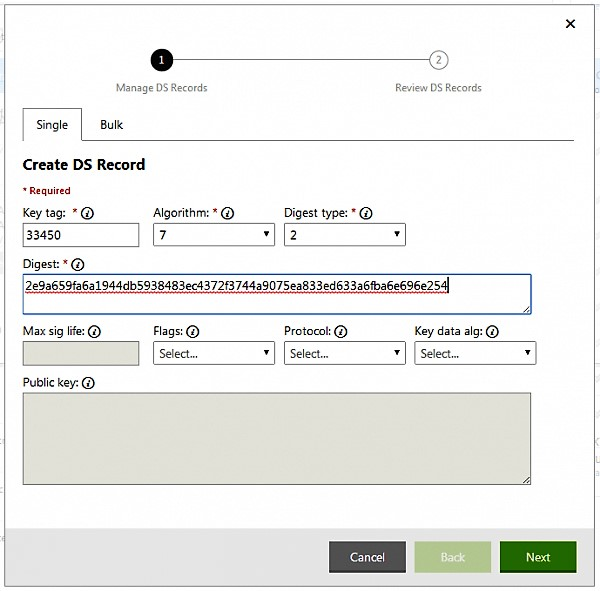This screenshot has width=600, height=591.
Task: Click the Digest text area resize handle
Action: coord(527,310)
